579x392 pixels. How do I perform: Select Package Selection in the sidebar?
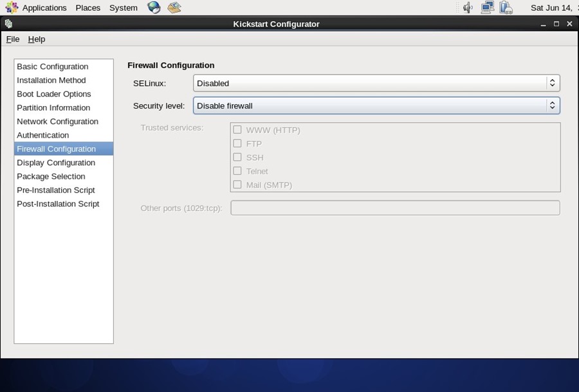pyautogui.click(x=51, y=176)
